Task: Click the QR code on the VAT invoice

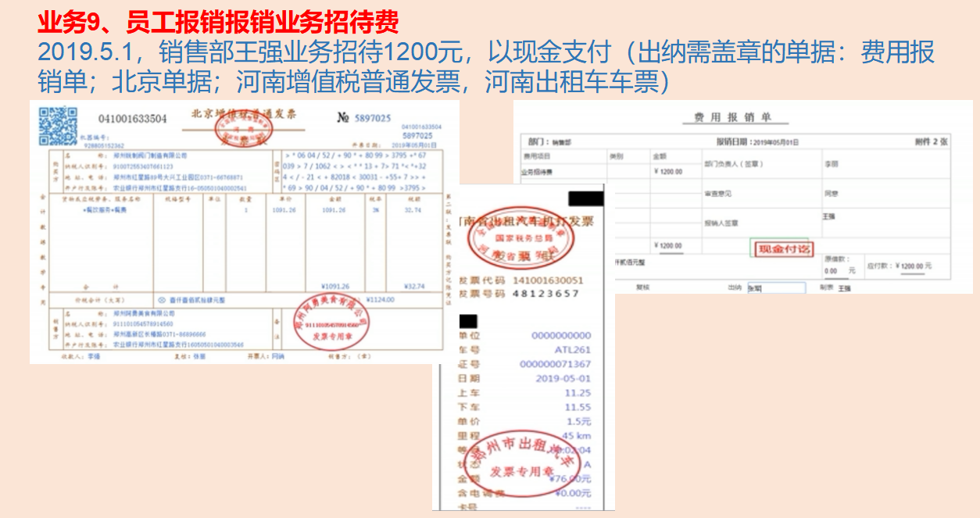Action: point(58,126)
